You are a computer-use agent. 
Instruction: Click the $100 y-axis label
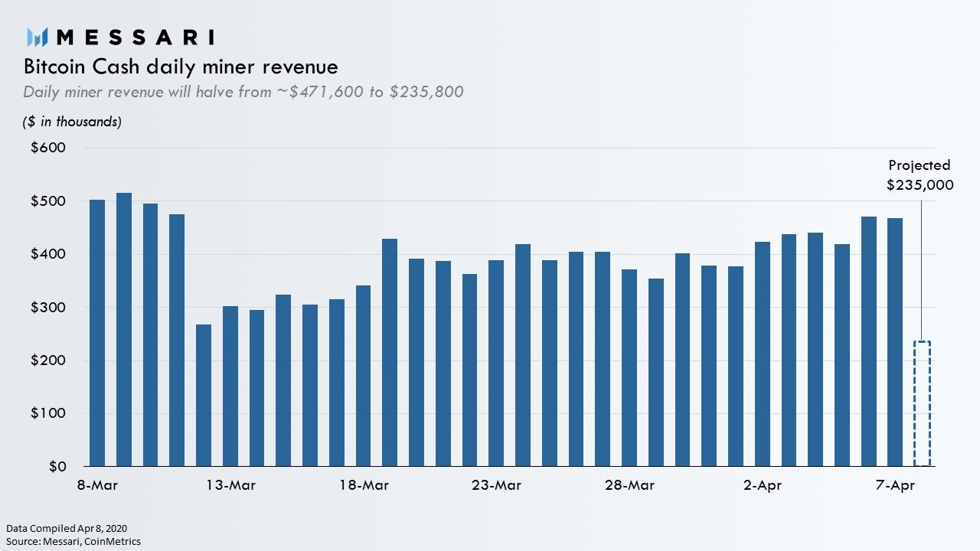[48, 413]
